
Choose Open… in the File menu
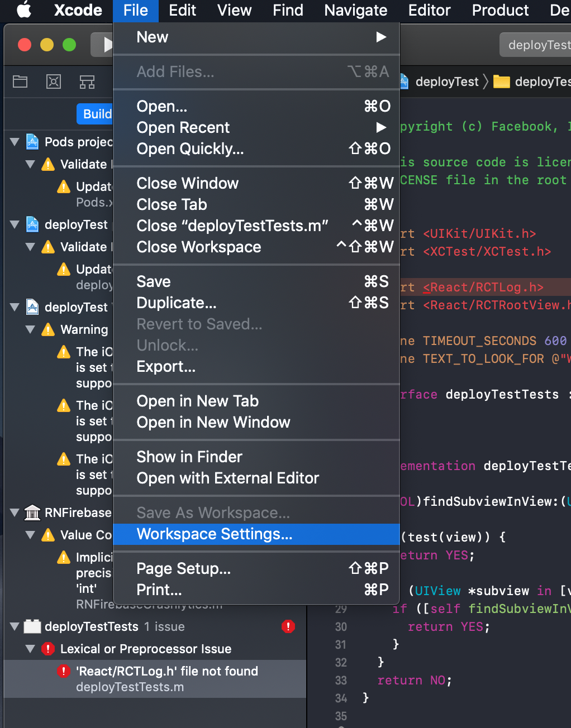tap(256, 107)
